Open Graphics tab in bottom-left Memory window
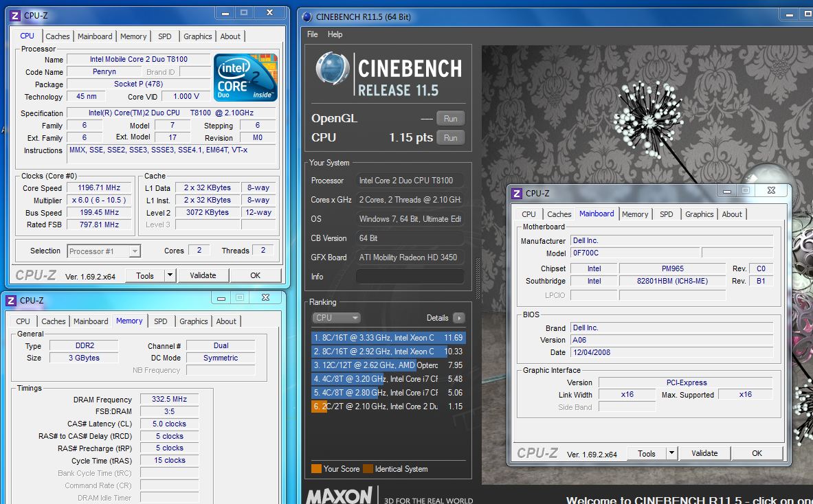813x504 pixels. tap(193, 321)
